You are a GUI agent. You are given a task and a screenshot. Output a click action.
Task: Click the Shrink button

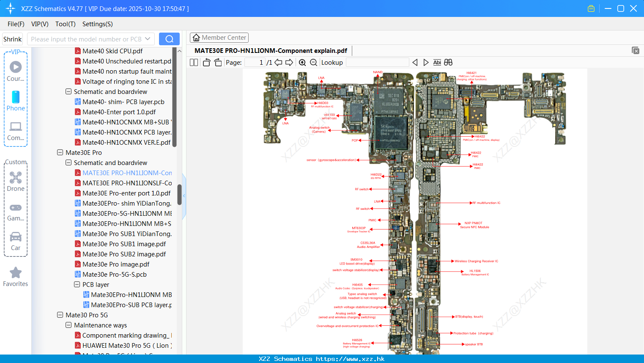tap(12, 39)
